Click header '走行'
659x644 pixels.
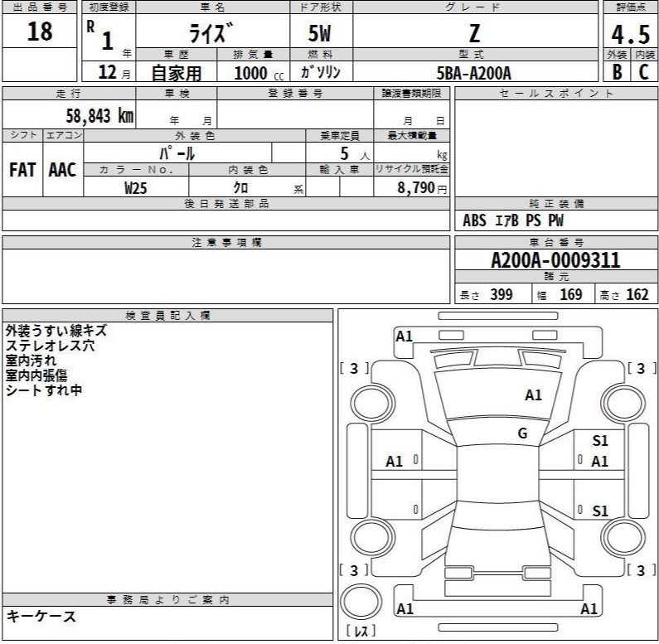[x=69, y=94]
